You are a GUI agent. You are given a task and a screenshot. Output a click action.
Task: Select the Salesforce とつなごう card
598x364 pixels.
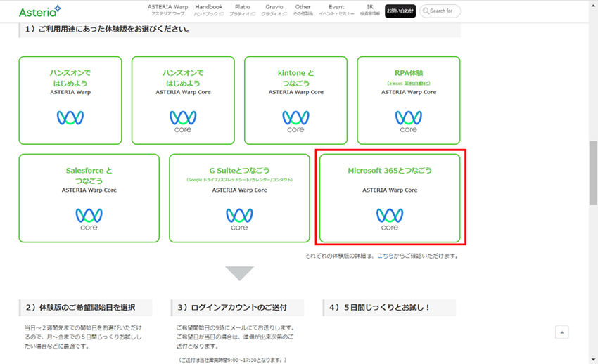click(x=89, y=198)
